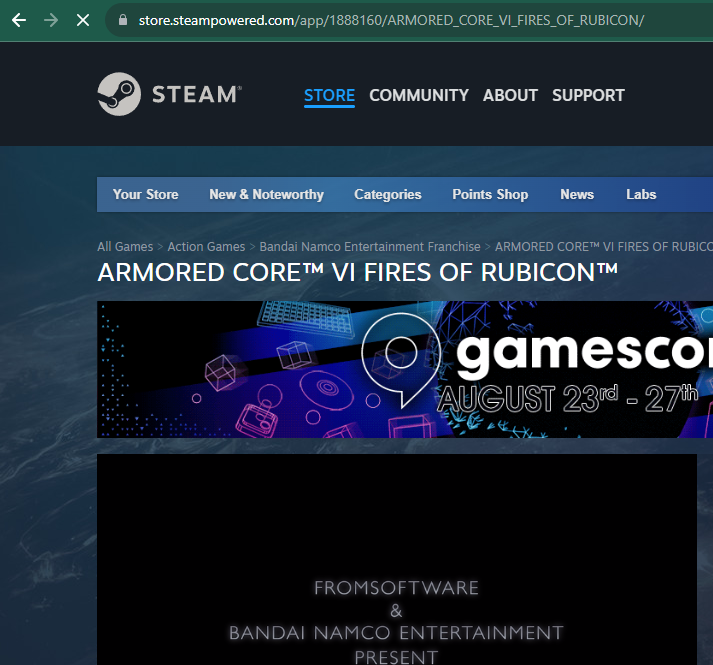Open Bandai Namco Entertainment Franchise breadcrumb

[370, 247]
